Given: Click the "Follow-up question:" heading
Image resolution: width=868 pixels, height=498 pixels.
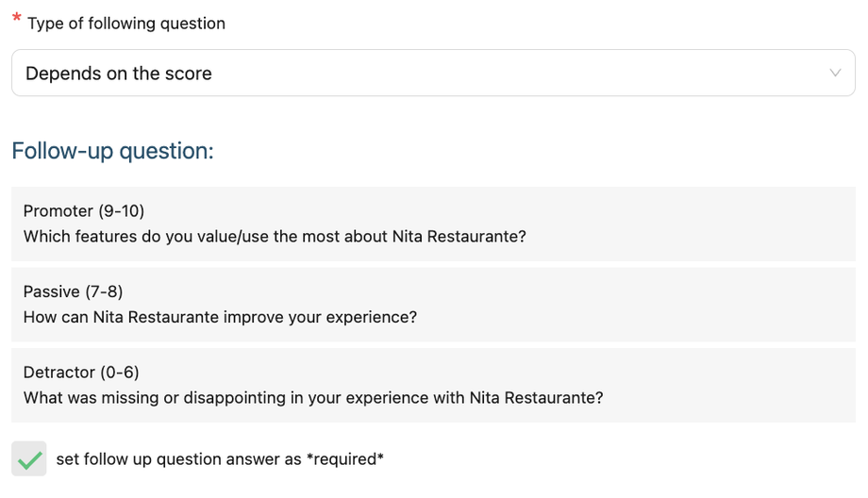Looking at the screenshot, I should [x=112, y=150].
